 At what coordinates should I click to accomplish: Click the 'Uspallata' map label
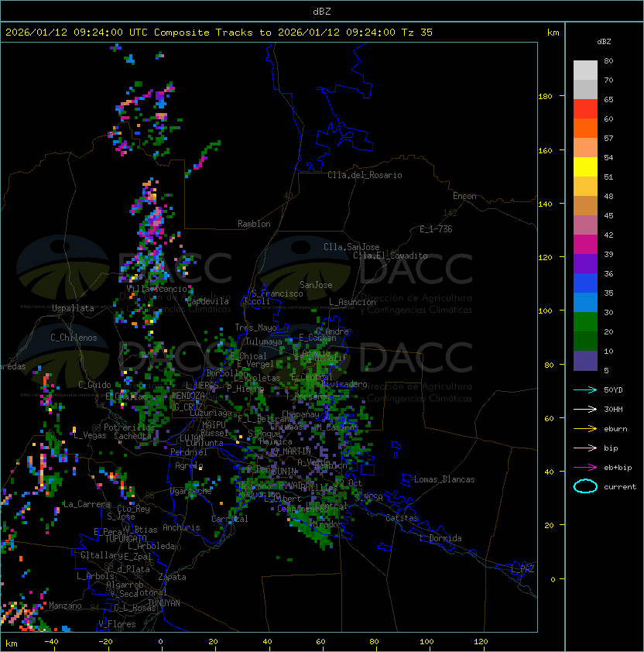(x=73, y=308)
